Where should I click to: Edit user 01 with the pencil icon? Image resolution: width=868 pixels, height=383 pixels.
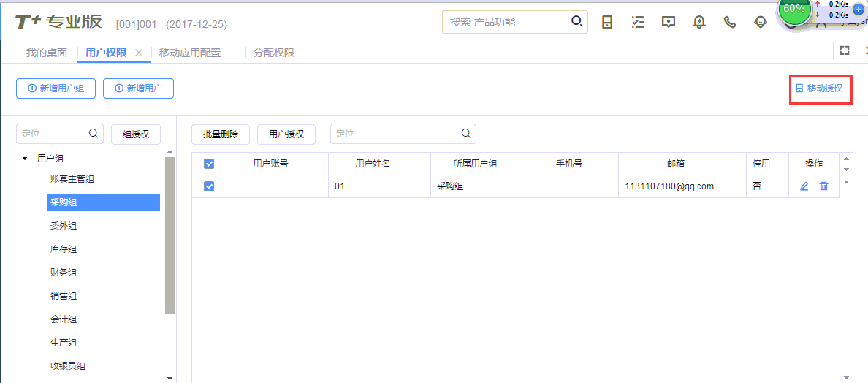click(804, 186)
